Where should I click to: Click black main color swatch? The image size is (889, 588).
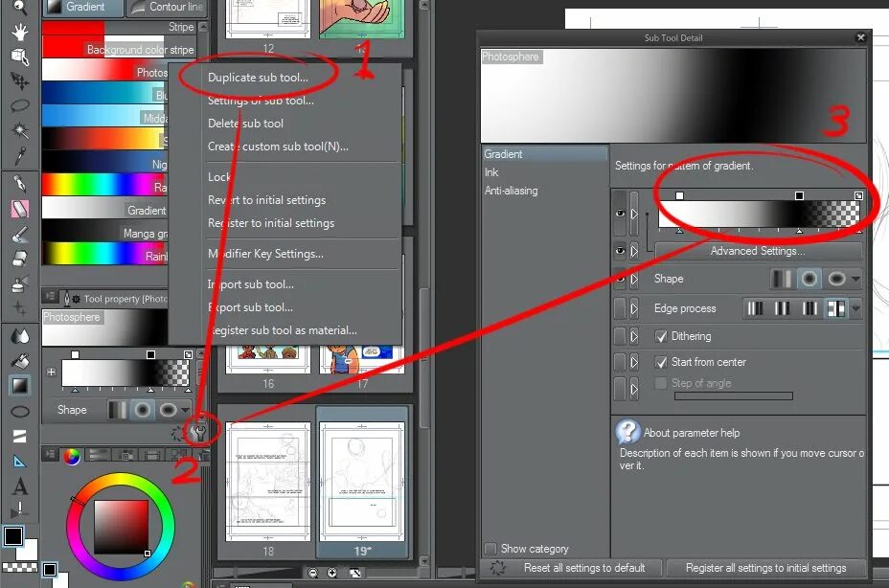pyautogui.click(x=13, y=536)
